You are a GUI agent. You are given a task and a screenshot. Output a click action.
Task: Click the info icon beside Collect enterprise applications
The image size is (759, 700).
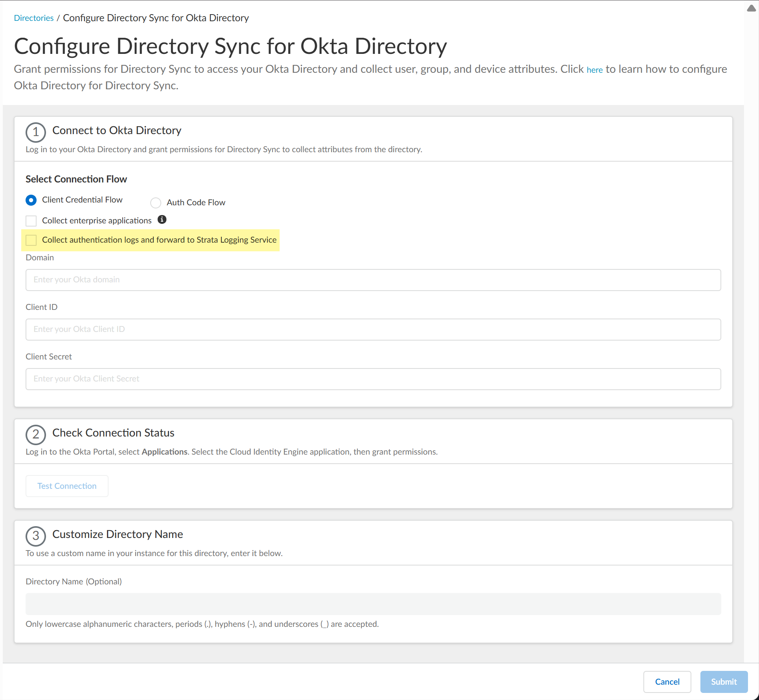click(162, 219)
